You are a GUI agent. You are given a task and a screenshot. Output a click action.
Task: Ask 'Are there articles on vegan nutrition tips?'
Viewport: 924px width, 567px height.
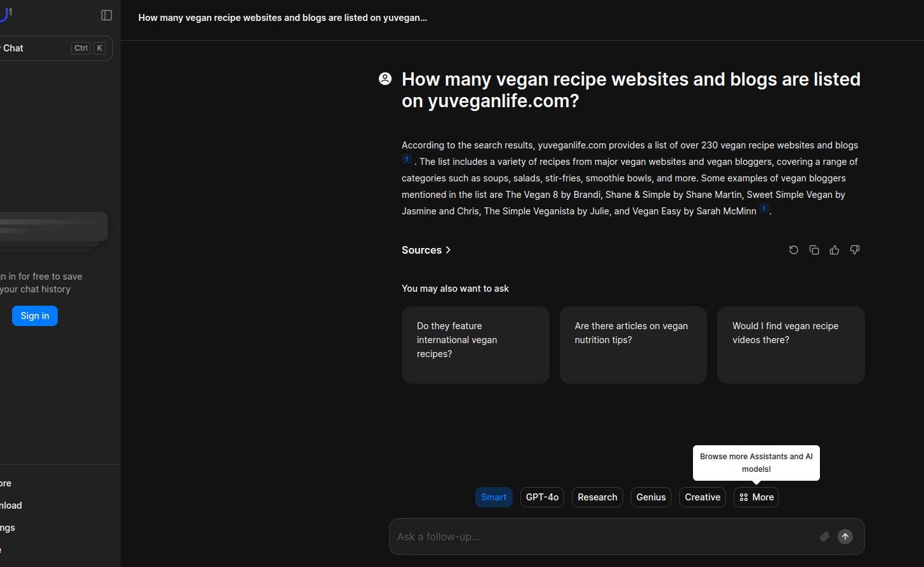633,345
